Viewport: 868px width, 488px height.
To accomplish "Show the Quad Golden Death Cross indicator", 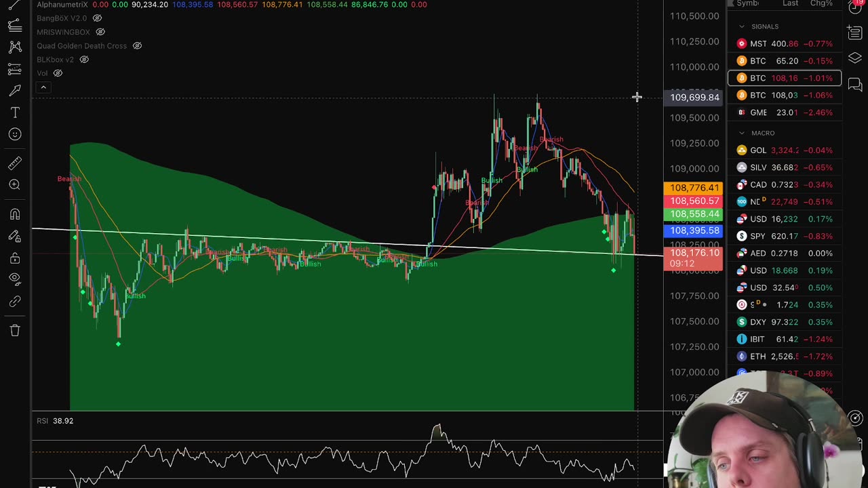I will [137, 45].
